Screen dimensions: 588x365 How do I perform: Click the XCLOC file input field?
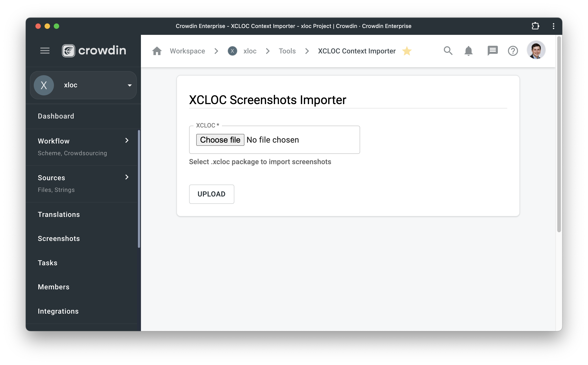pos(274,140)
